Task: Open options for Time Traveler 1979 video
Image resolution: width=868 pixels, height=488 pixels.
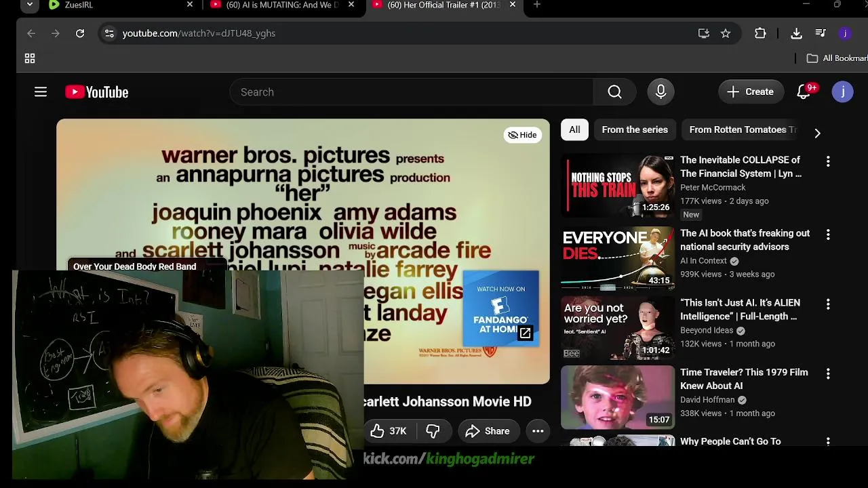Action: pos(828,373)
